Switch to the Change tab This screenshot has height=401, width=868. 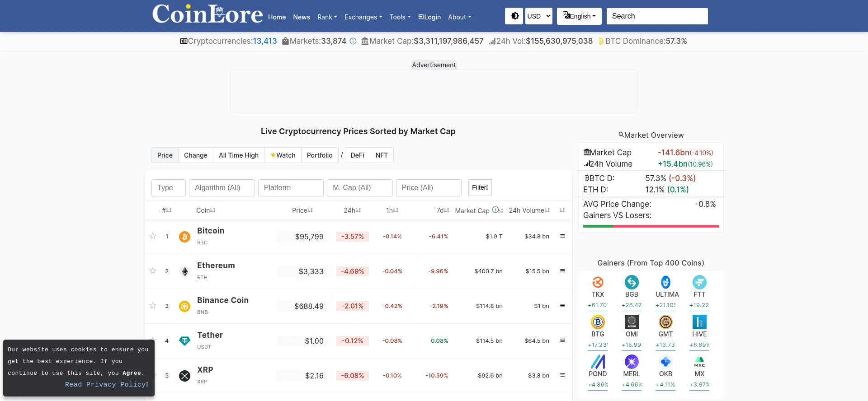(x=196, y=155)
